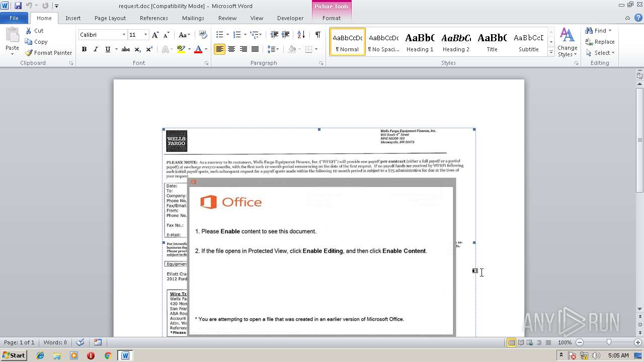The height and width of the screenshot is (362, 644).
Task: Toggle show paragraph marks
Action: [317, 35]
